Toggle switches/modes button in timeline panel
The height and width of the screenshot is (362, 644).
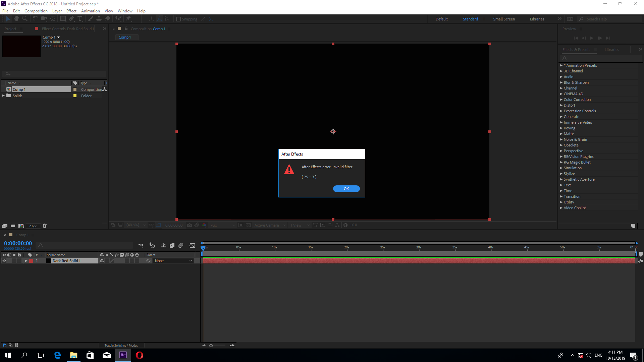121,345
